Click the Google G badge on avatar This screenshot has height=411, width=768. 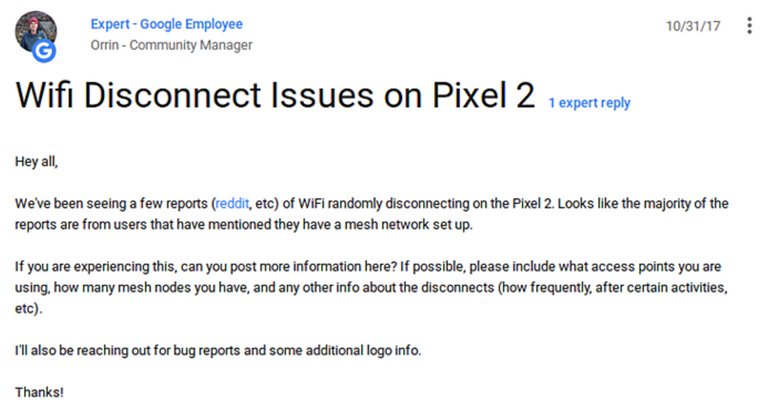(x=45, y=49)
